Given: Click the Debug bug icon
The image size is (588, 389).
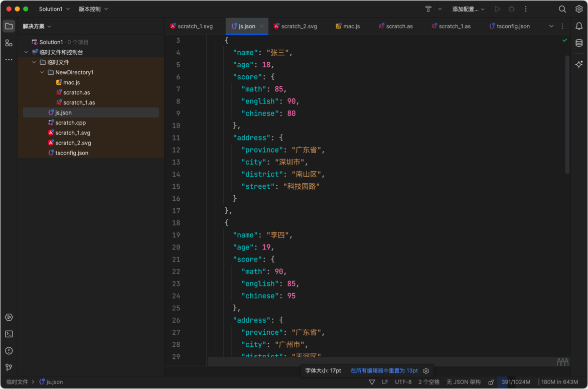Looking at the screenshot, I should (512, 9).
